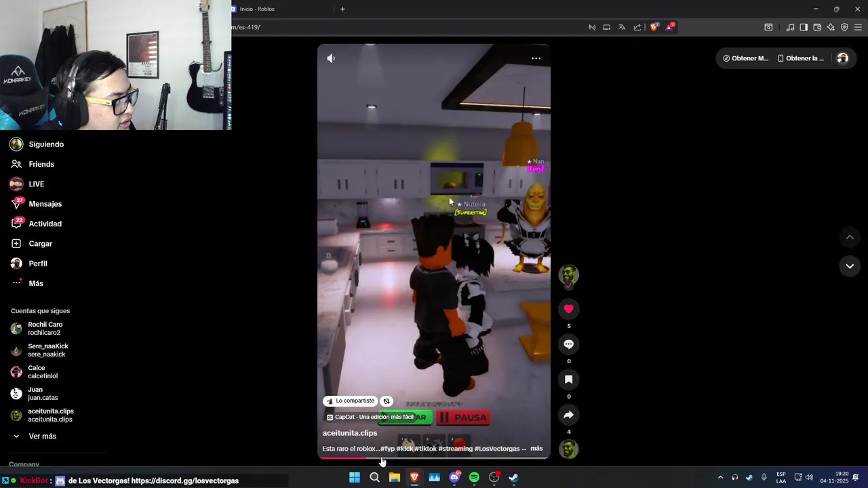
Task: Open the browser hamburger menu
Action: tap(858, 27)
